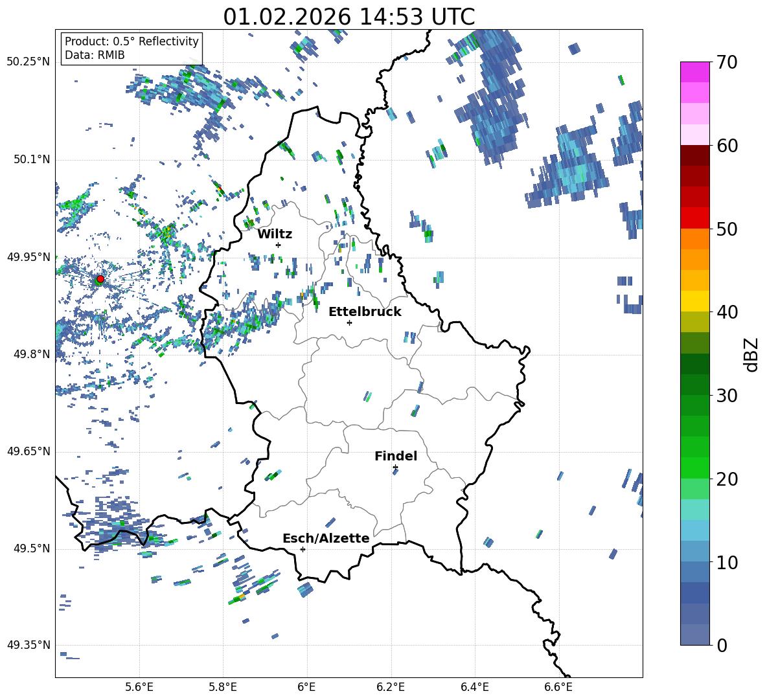Pick the green 20 dBZ color band
Viewport: 767px width, 700px height.
(694, 468)
